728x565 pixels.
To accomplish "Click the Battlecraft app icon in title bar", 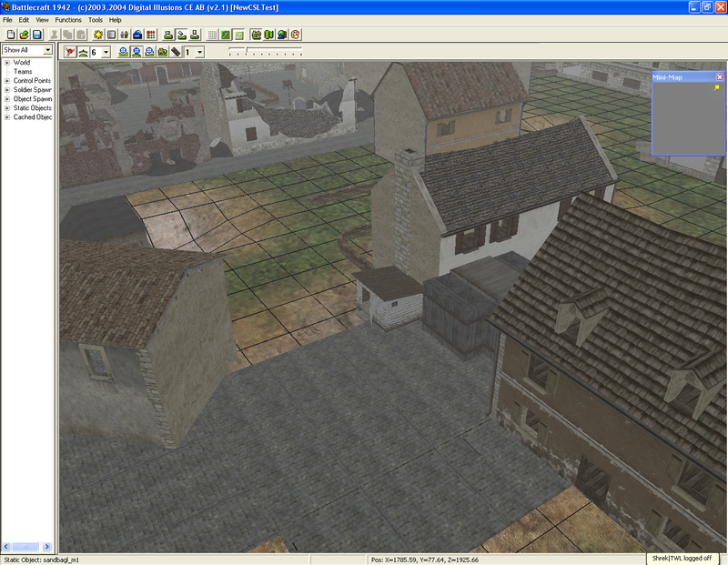I will click(x=5, y=7).
